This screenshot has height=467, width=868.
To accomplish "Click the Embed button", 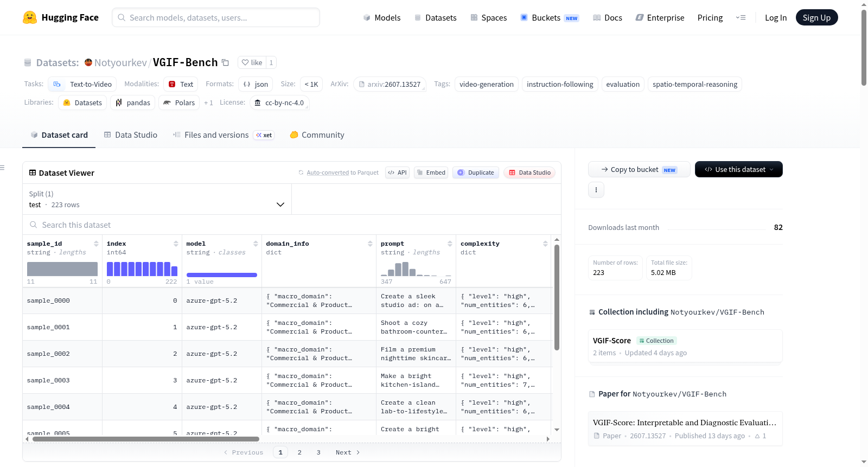I will coord(431,172).
